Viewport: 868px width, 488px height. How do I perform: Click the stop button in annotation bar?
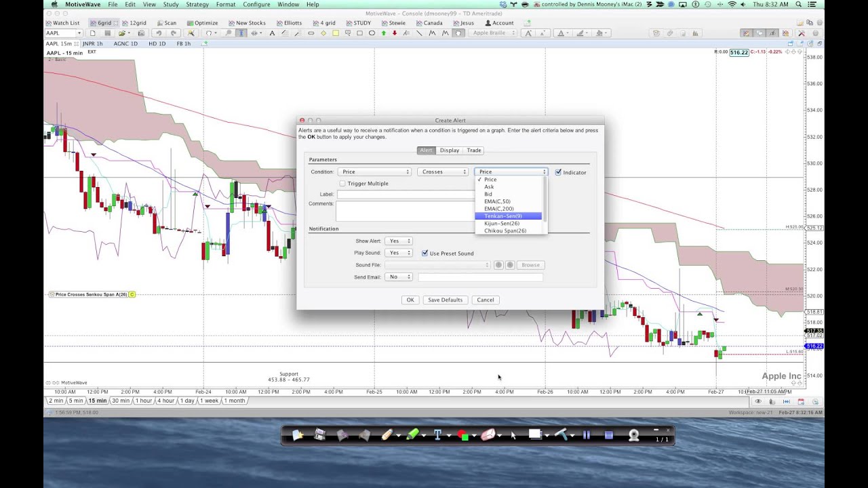point(609,435)
